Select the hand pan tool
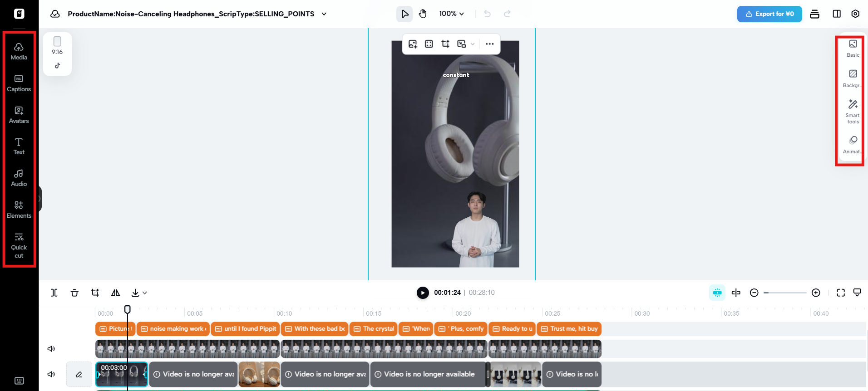The width and height of the screenshot is (868, 391). tap(423, 14)
